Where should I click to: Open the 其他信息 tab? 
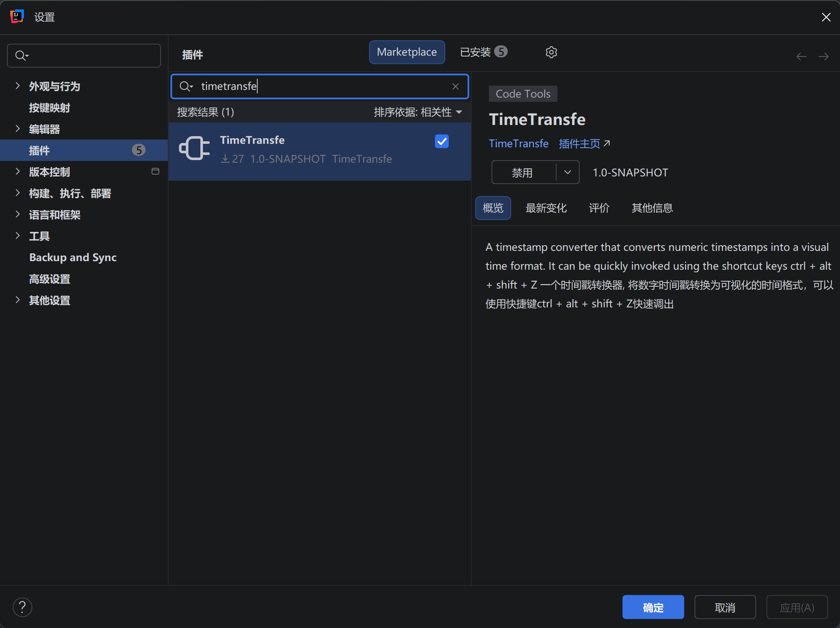[x=652, y=208]
